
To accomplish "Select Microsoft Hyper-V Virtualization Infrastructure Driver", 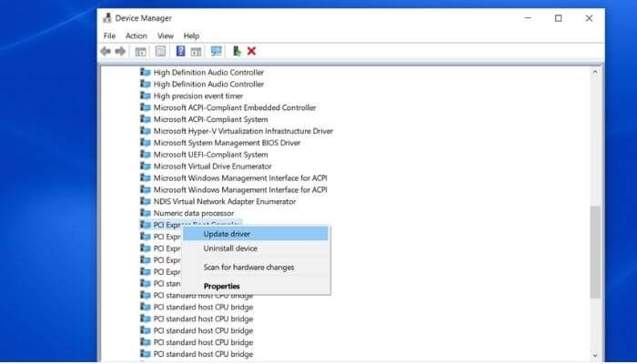I will [x=243, y=131].
